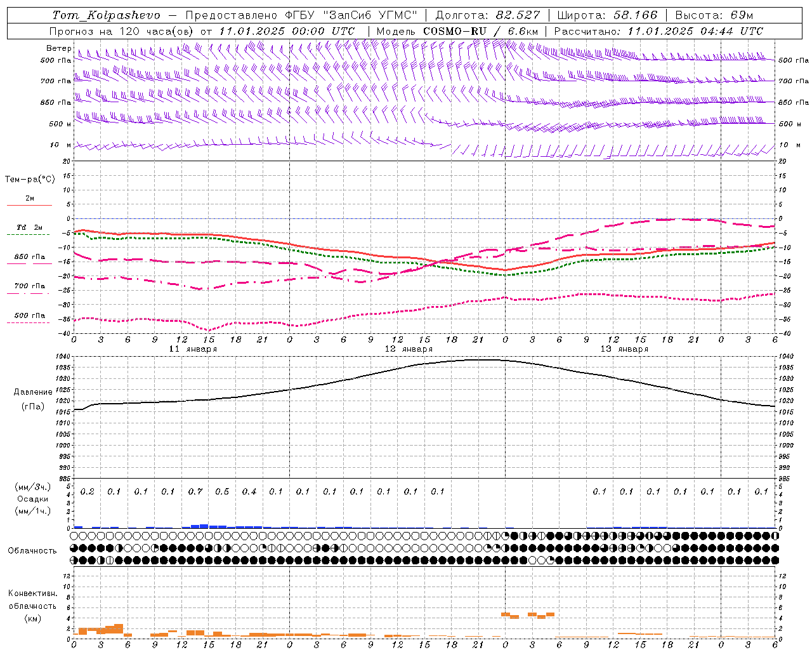This screenshot has height=650, width=812.
Task: Click the Ветер wind panel label
Action: (x=58, y=48)
